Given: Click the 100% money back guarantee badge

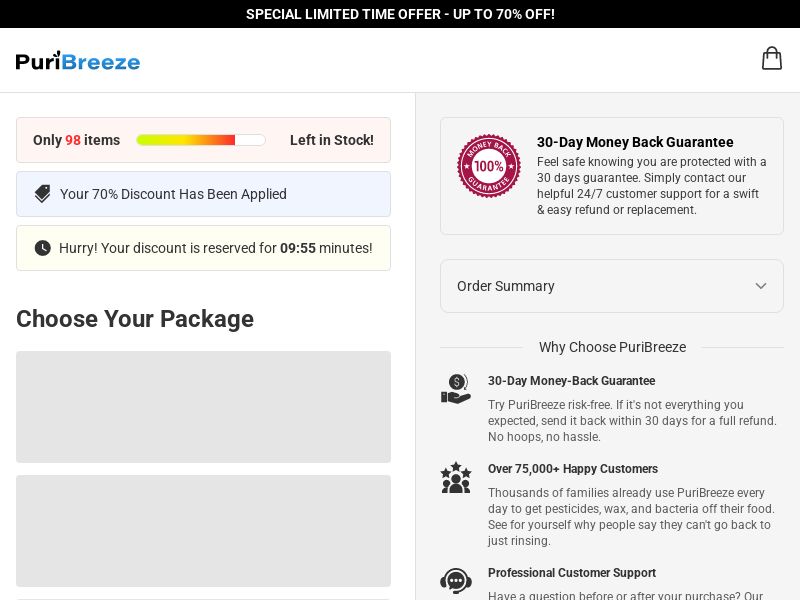Looking at the screenshot, I should 489,166.
